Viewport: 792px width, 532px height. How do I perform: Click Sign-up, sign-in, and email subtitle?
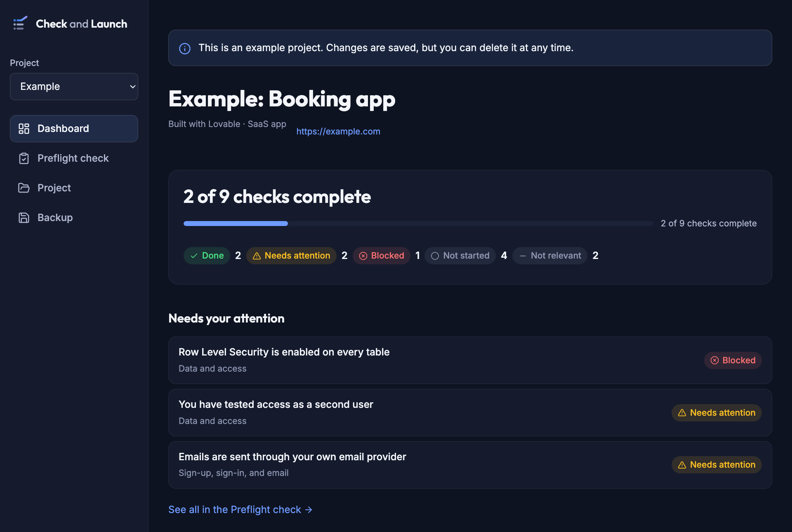coord(233,473)
